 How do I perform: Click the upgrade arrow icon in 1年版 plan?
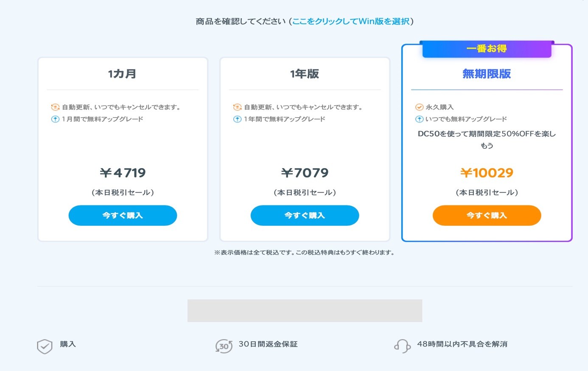point(237,119)
